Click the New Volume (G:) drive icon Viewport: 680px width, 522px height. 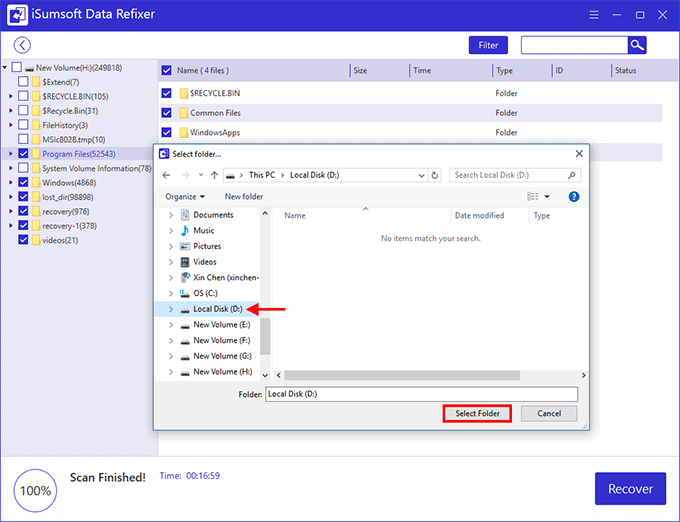pos(185,356)
